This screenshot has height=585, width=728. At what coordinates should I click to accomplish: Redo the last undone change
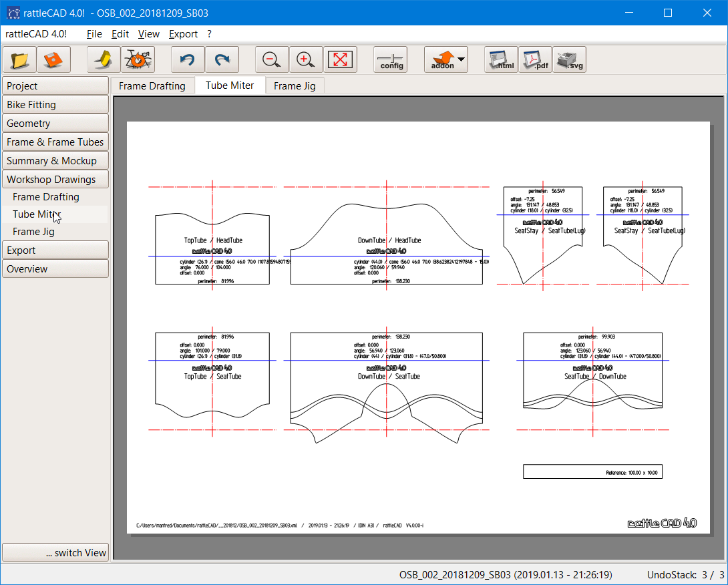coord(222,59)
